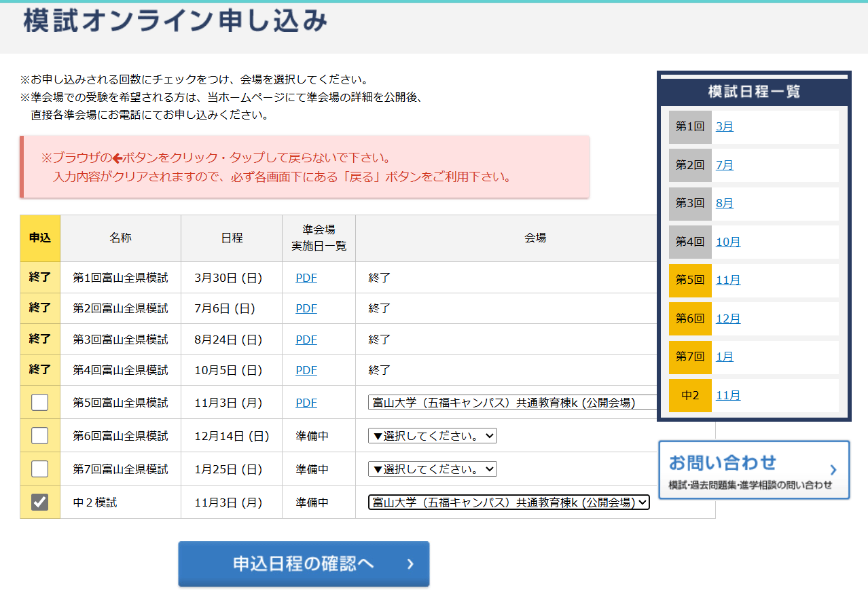Viewport: 868px width, 603px height.
Task: Open venue dropdown for 第6回富山全県模試
Action: [432, 436]
